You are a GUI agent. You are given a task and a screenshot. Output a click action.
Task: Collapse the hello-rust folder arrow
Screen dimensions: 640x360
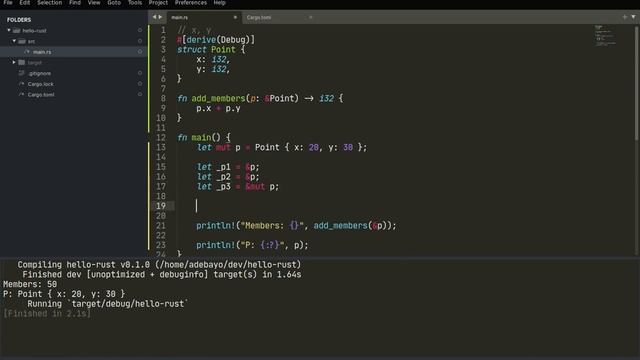(x=9, y=30)
